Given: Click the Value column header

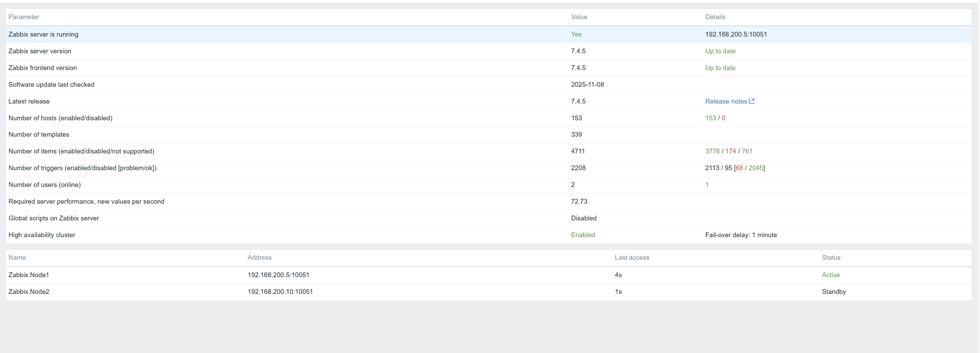Looking at the screenshot, I should [x=579, y=17].
